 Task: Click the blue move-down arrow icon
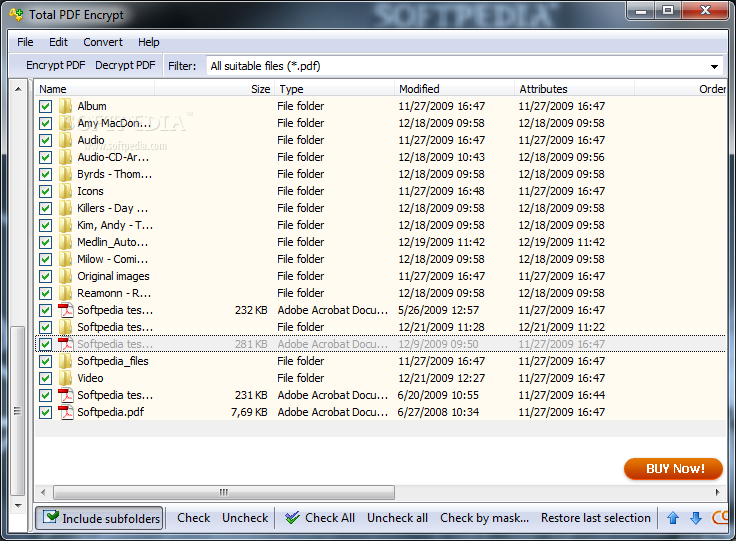click(696, 518)
